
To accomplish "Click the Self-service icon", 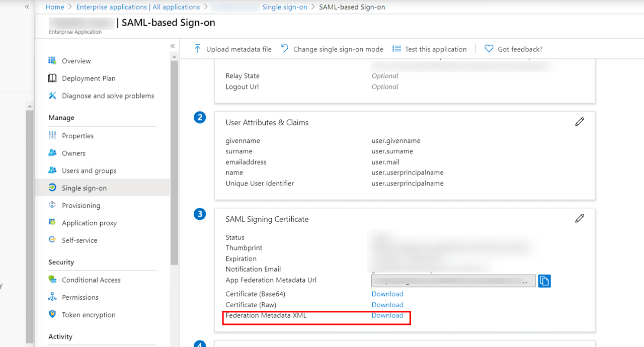I will (x=52, y=240).
